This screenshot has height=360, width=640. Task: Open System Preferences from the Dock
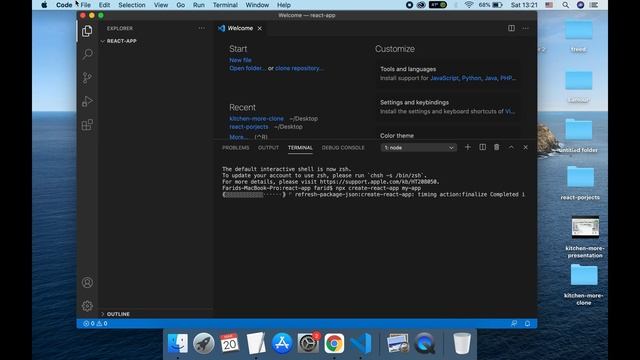[x=308, y=343]
